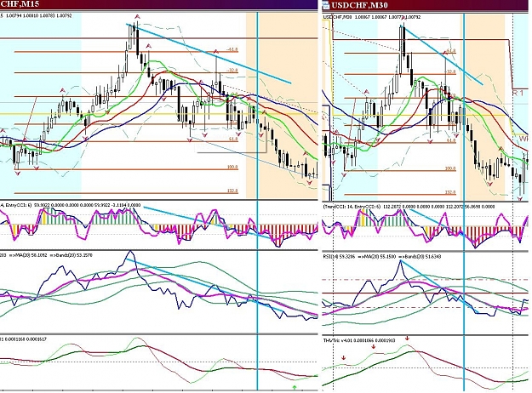Viewport: 532px width, 393px height.
Task: Click the =>MA(20) 58.1092 label in M15 RSI panel
Action: coord(28,255)
